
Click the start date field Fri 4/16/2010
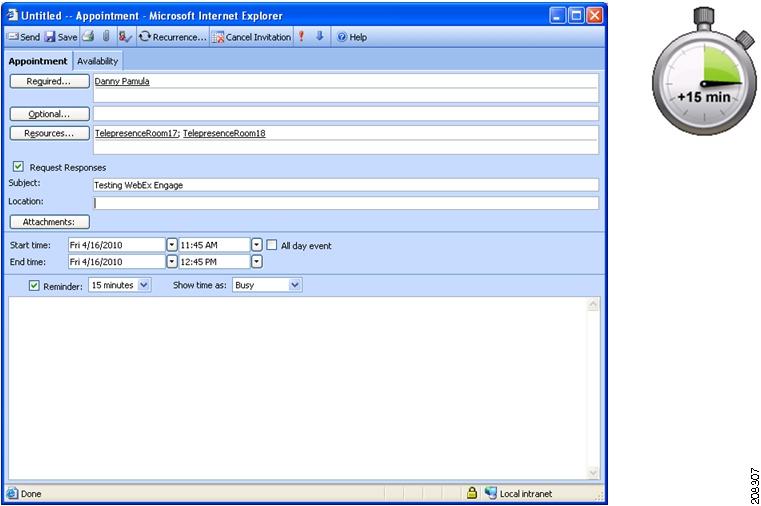117,245
